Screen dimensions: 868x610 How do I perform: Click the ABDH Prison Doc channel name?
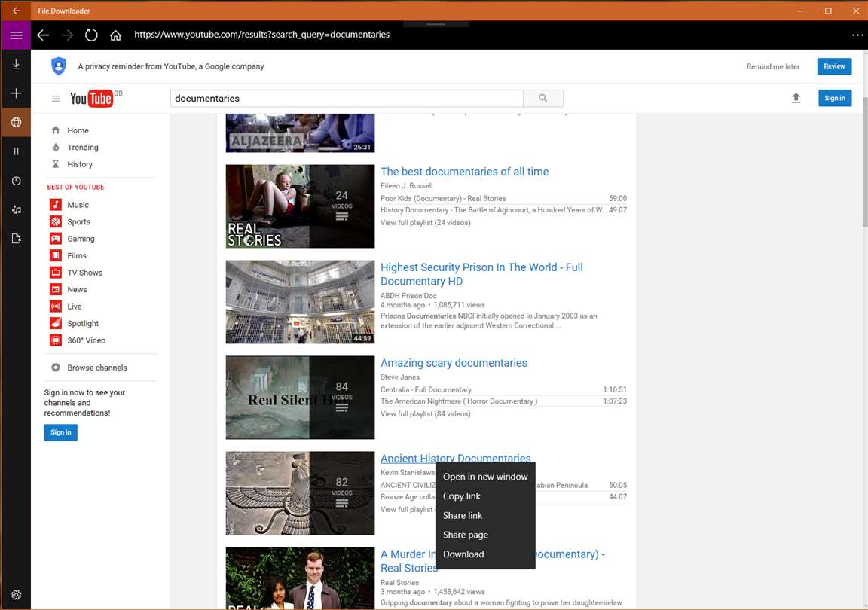tap(408, 296)
